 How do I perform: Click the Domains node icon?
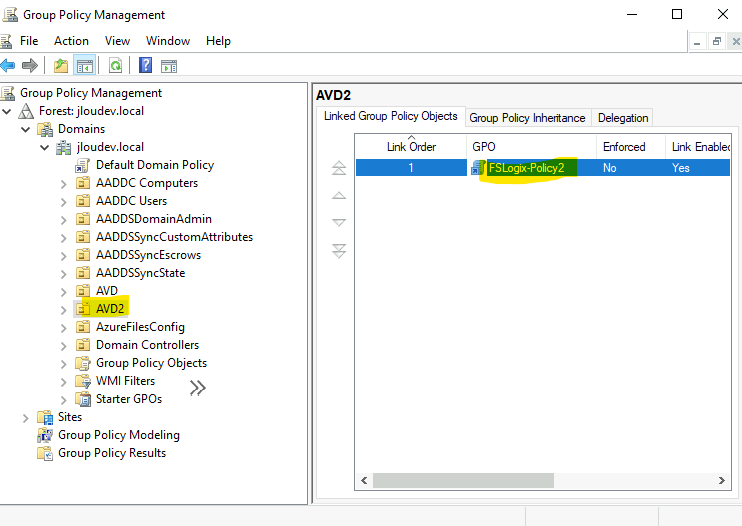click(45, 129)
